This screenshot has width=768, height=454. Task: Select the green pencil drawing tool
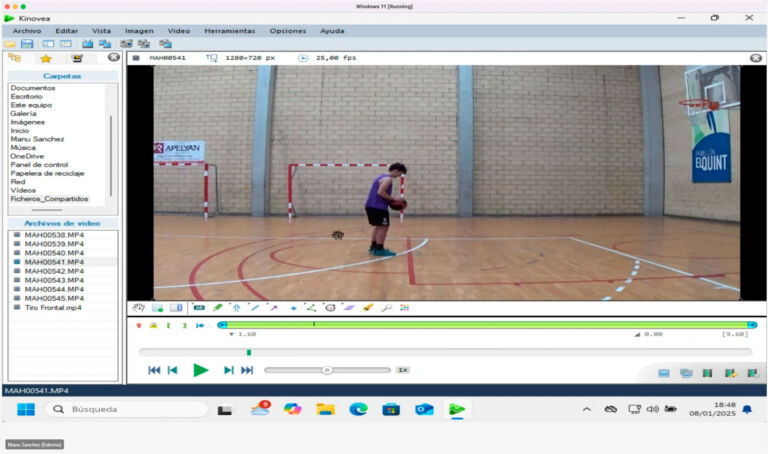coord(217,308)
